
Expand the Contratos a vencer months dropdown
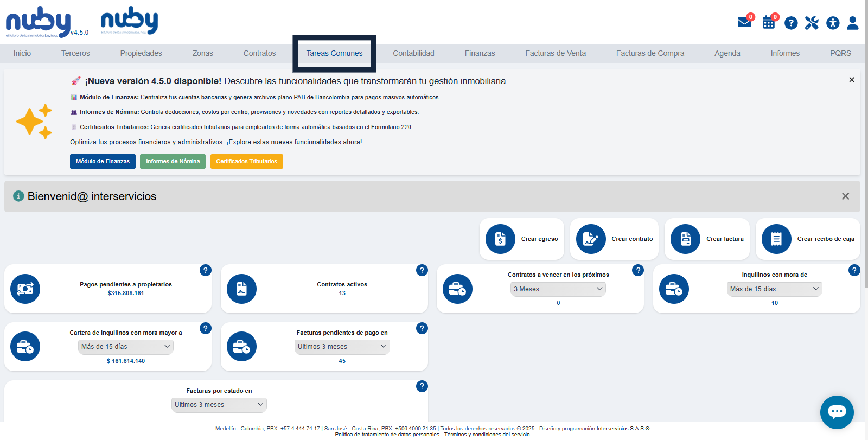pyautogui.click(x=558, y=289)
